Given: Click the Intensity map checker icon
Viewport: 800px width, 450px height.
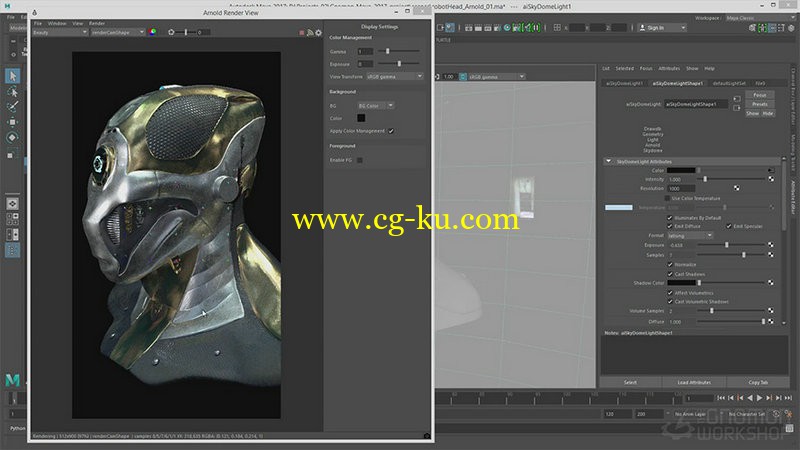Looking at the screenshot, I should (771, 179).
